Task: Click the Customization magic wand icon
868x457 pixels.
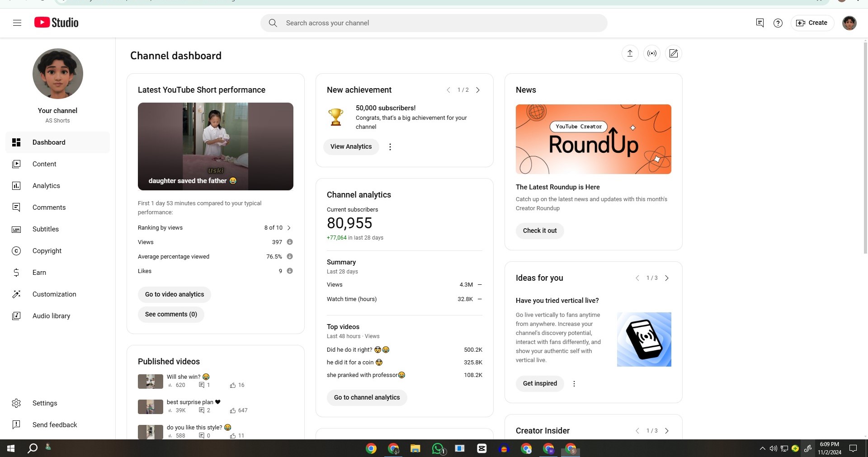Action: coord(16,294)
